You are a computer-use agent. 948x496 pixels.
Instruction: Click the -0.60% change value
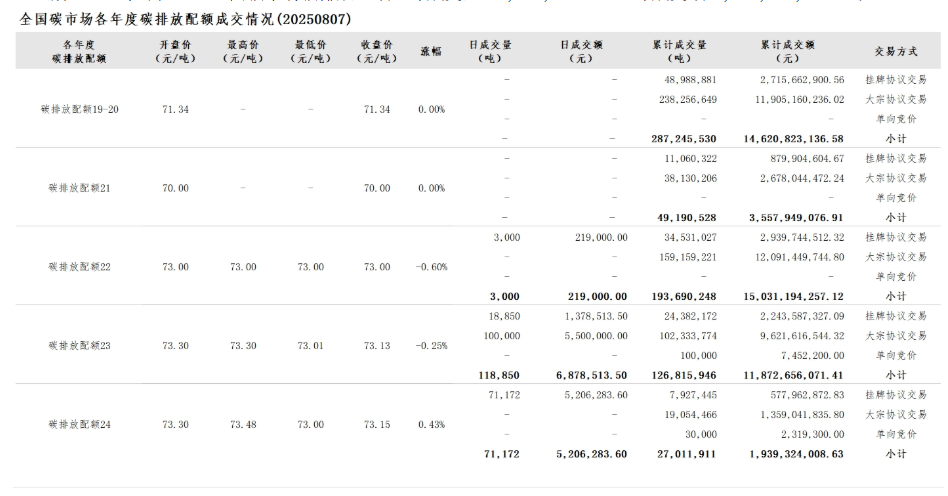[x=430, y=267]
